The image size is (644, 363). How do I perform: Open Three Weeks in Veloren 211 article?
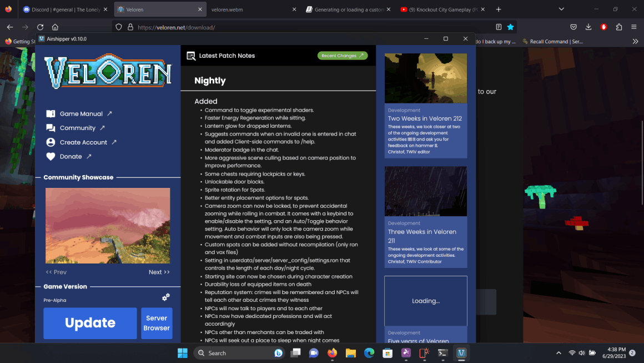426,217
